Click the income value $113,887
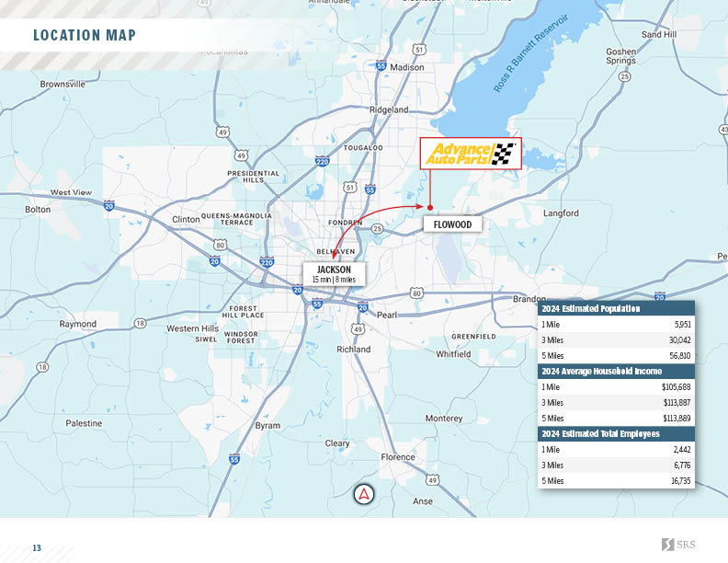 [x=677, y=403]
